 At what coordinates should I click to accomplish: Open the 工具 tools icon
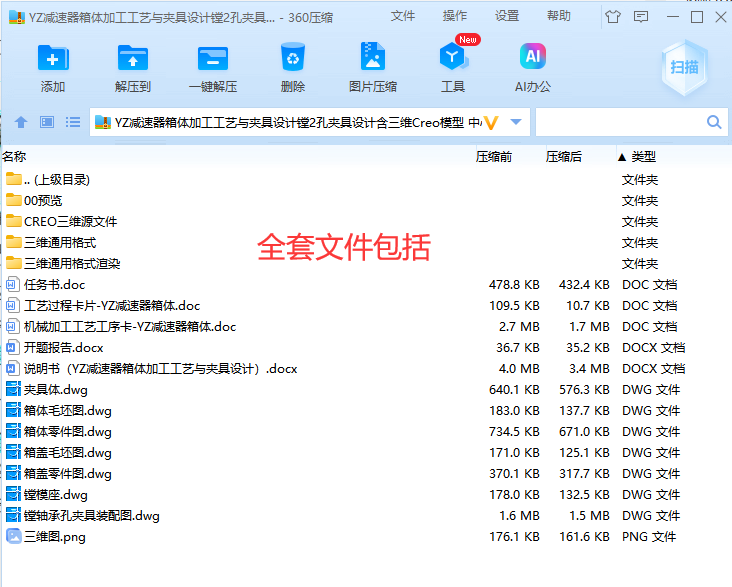[453, 57]
